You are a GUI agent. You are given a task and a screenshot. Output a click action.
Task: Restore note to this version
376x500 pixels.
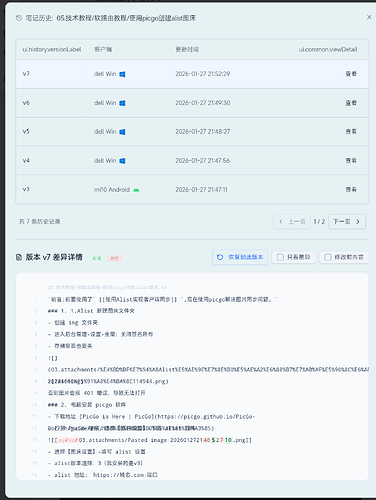point(240,257)
